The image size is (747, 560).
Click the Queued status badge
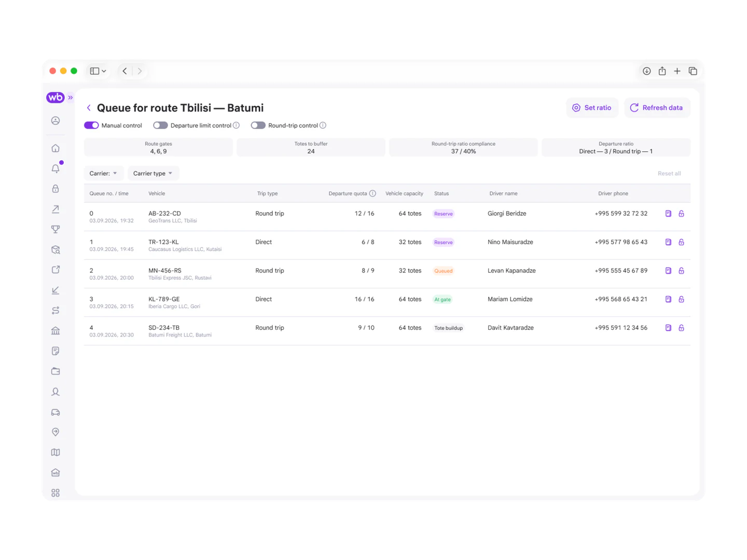point(444,271)
